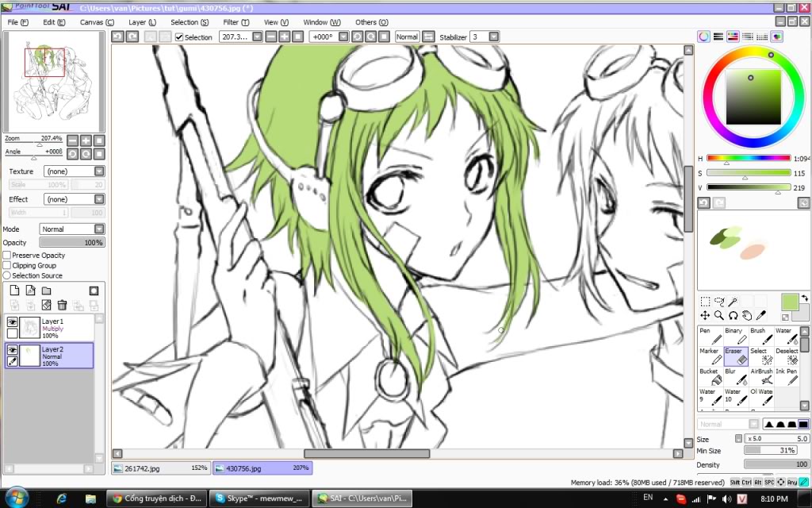
Task: Click the zoom in plus button in toolbar
Action: pyautogui.click(x=285, y=37)
